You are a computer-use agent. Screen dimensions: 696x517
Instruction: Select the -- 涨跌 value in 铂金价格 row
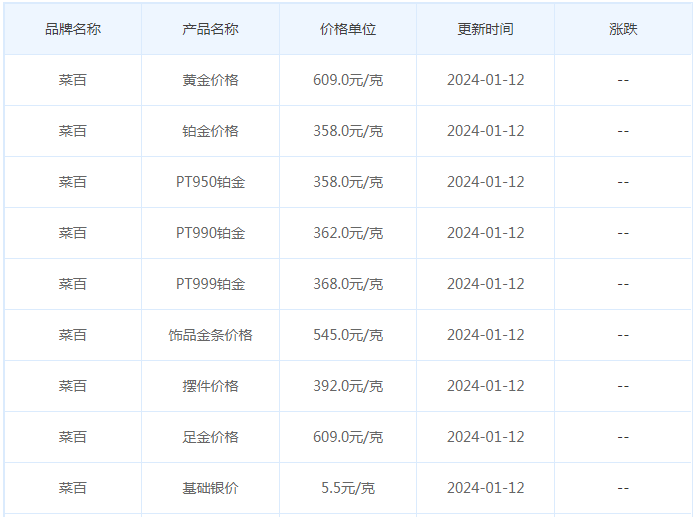(623, 132)
